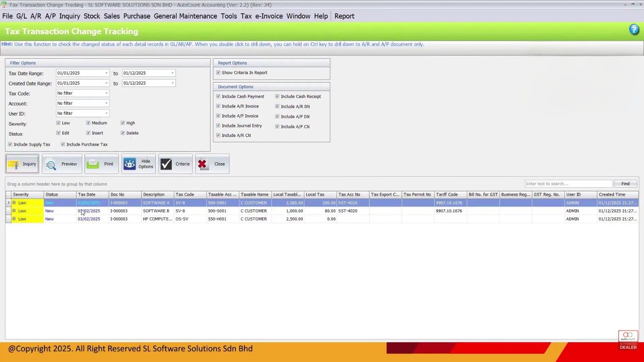Toggle the Low severity checkbox
The width and height of the screenshot is (644, 362).
pyautogui.click(x=58, y=123)
